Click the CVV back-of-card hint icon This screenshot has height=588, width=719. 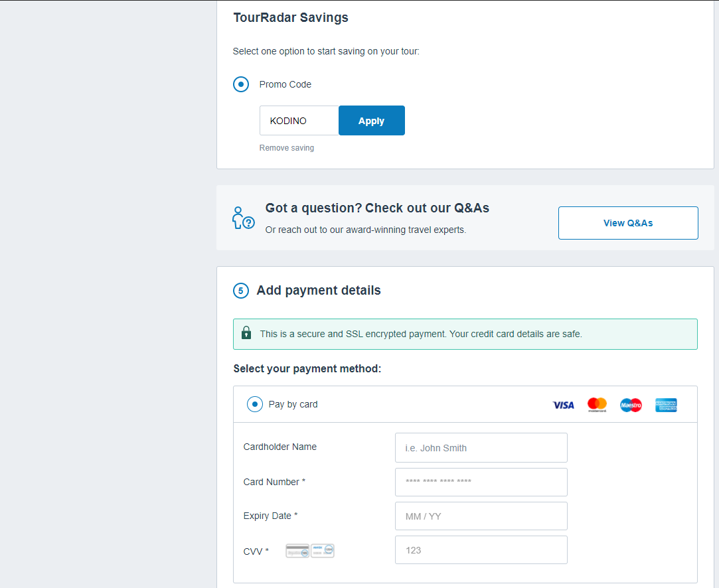[297, 550]
